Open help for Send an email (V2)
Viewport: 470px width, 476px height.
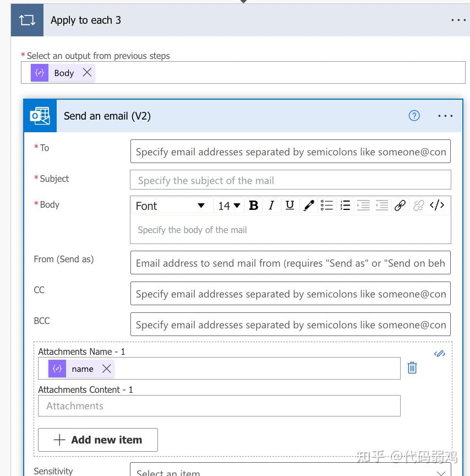click(x=414, y=116)
